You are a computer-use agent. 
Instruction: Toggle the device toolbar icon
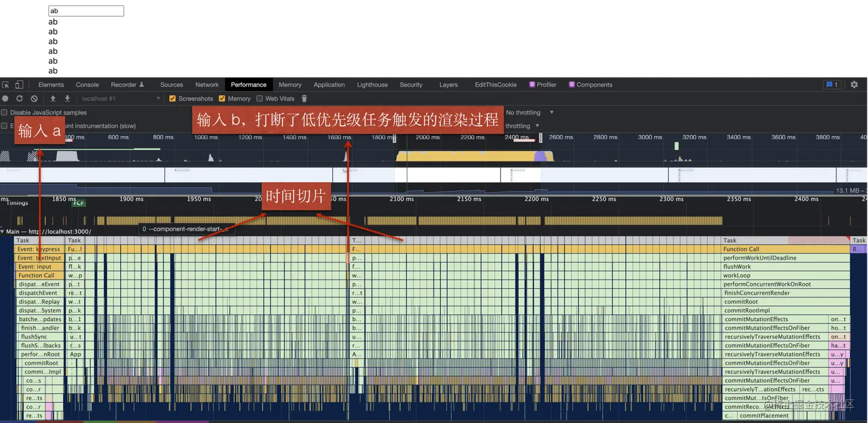click(19, 84)
